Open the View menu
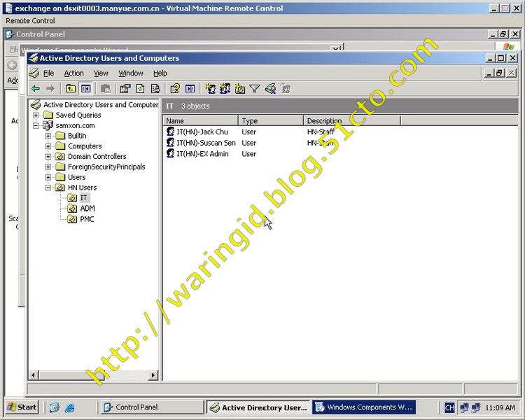The height and width of the screenshot is (420, 525). [101, 73]
